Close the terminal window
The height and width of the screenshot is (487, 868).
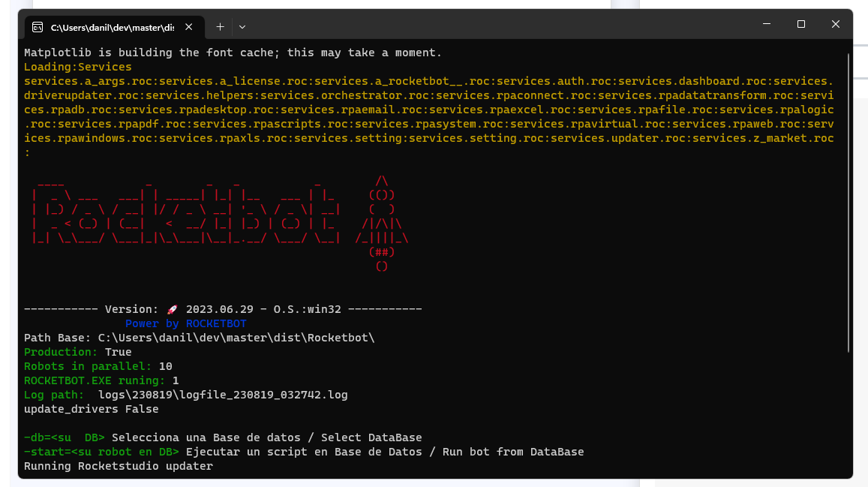click(835, 24)
